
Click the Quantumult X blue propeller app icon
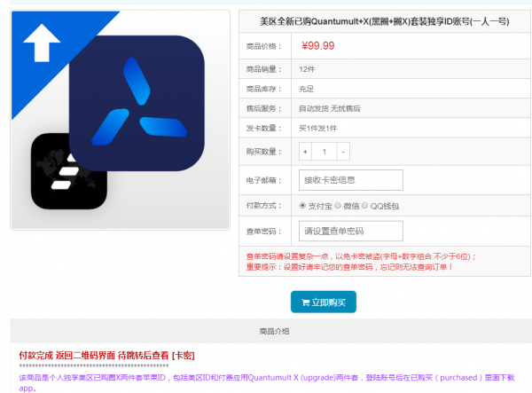pos(137,103)
